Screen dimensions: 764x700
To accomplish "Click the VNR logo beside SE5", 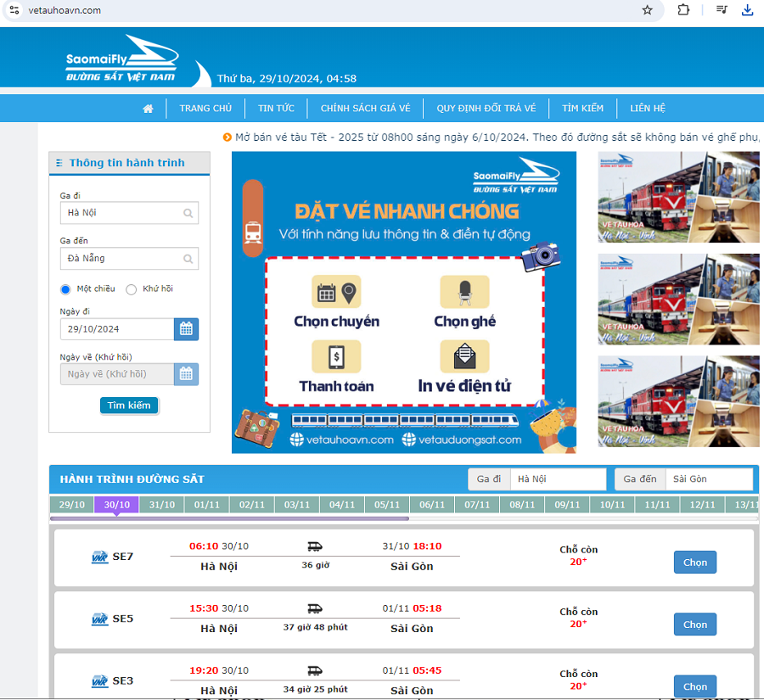I will tap(100, 619).
